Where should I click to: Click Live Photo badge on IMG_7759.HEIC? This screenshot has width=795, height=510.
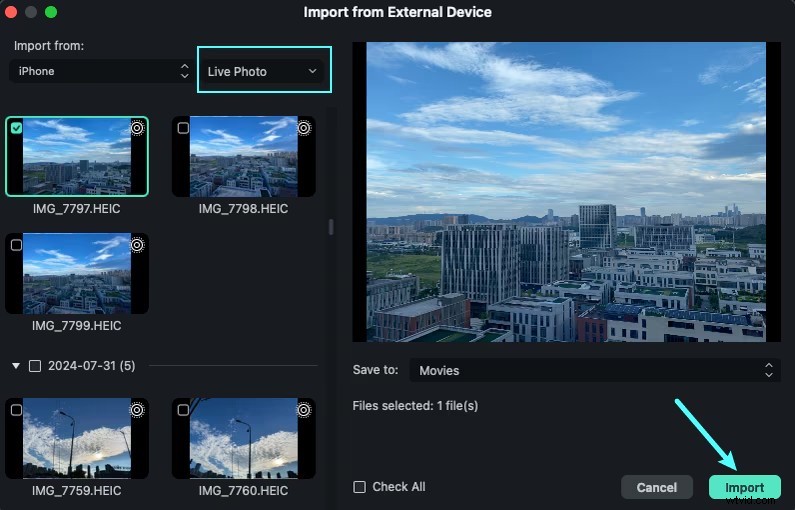point(137,410)
